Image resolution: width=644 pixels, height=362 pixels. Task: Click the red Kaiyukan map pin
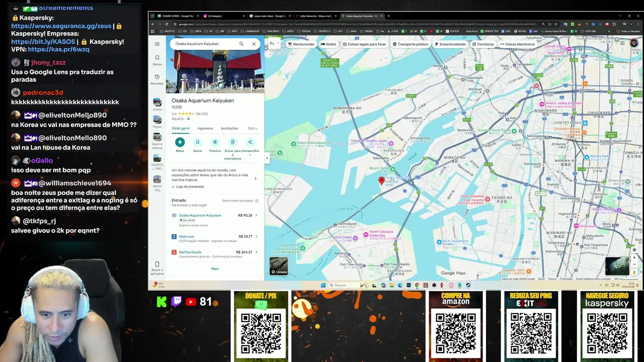tap(381, 182)
